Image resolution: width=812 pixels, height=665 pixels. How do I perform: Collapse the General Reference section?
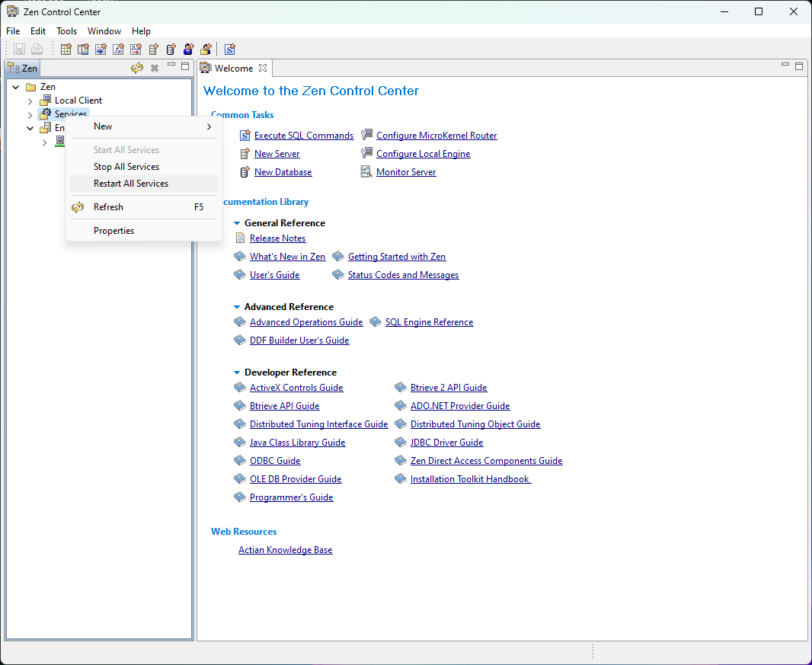(237, 223)
